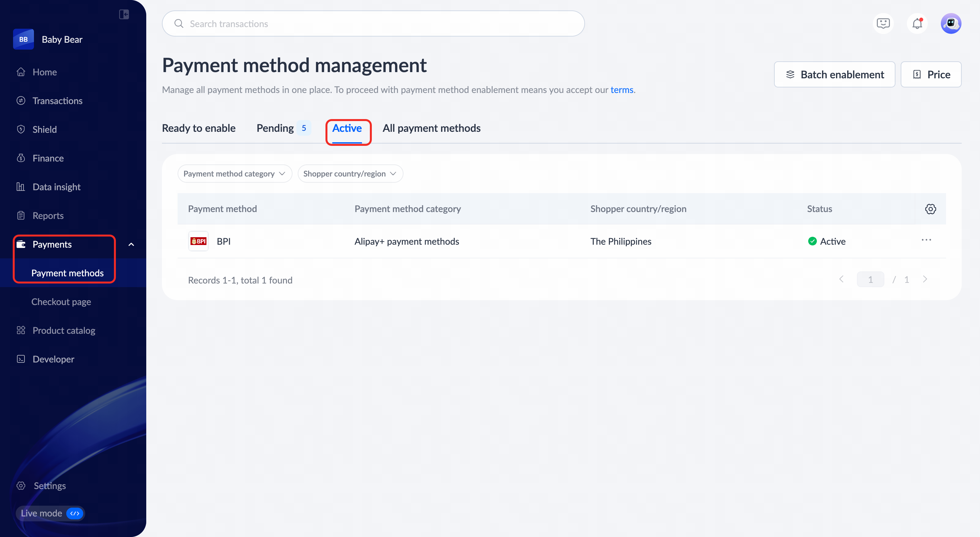
Task: Open the feedback chat icon
Action: (883, 23)
